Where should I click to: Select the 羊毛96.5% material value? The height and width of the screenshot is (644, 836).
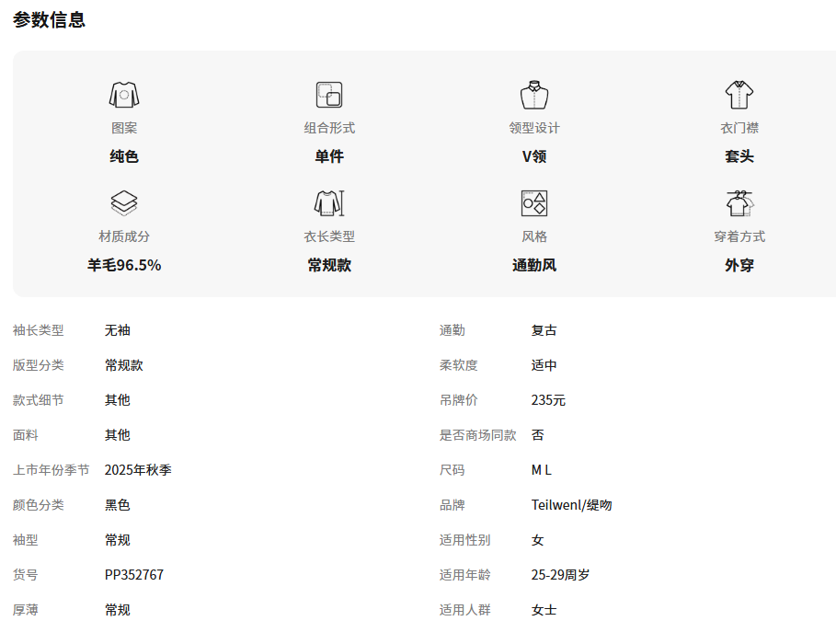[124, 265]
